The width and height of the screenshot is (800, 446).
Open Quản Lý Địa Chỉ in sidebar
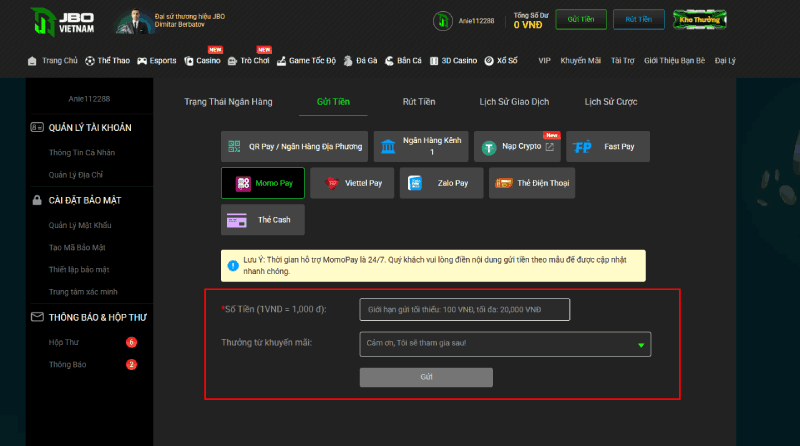[x=76, y=175]
